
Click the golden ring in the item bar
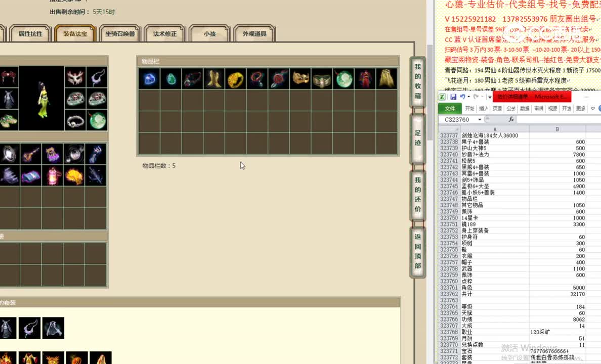coord(235,80)
